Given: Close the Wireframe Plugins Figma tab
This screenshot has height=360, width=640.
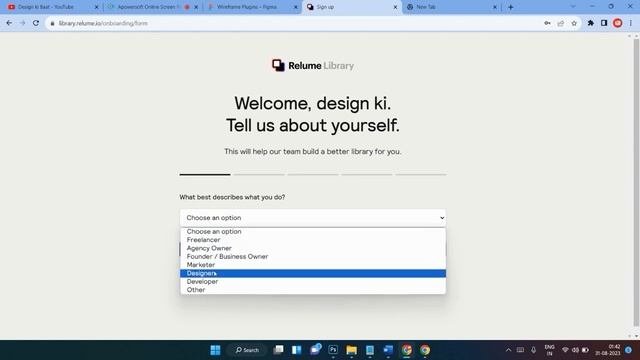Looking at the screenshot, I should point(296,7).
